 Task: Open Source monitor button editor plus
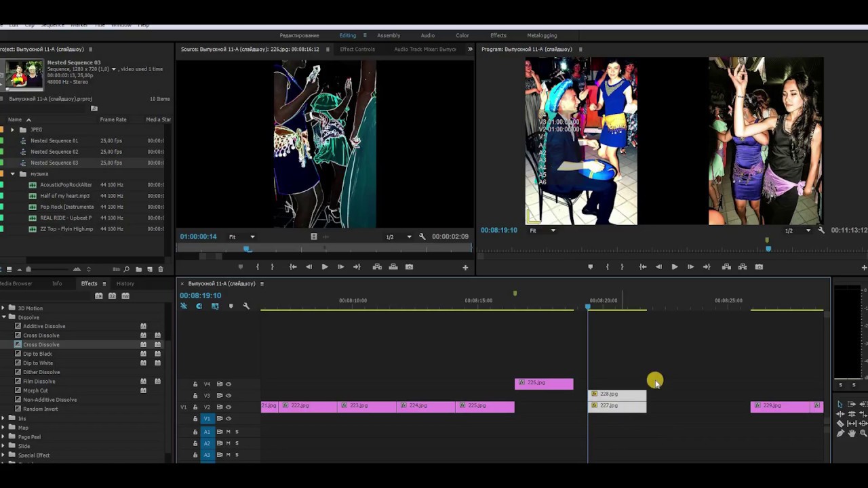pos(465,268)
